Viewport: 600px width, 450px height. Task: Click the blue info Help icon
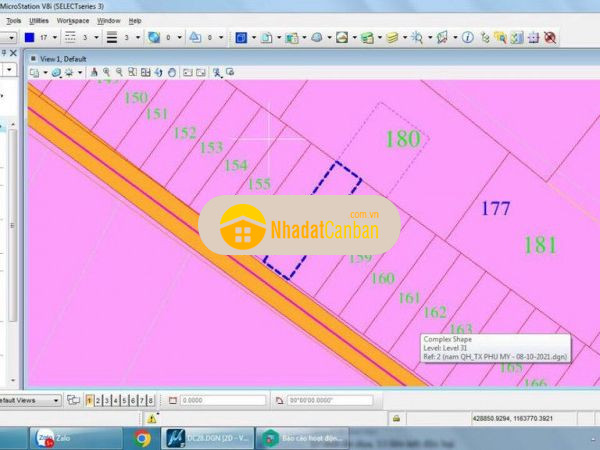point(467,38)
